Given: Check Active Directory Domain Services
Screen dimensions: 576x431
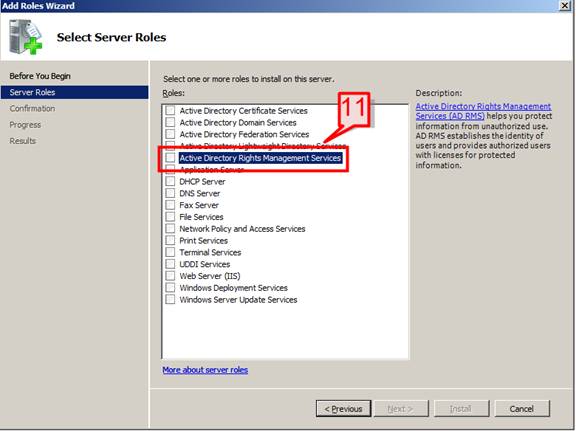Looking at the screenshot, I should click(x=170, y=122).
